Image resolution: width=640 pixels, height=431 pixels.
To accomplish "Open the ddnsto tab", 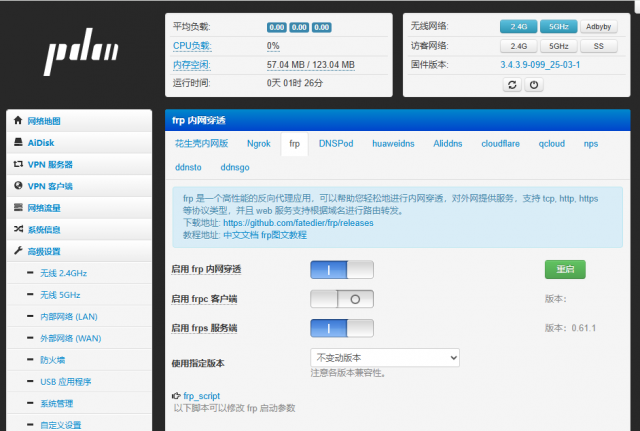I will click(188, 167).
